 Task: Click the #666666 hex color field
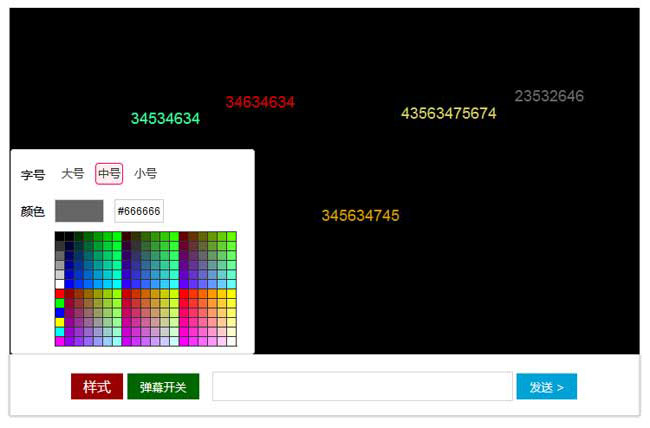pyautogui.click(x=139, y=211)
